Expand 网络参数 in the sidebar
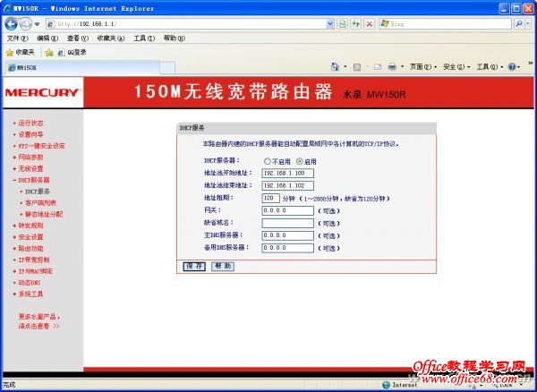This screenshot has height=392, width=537. point(30,158)
